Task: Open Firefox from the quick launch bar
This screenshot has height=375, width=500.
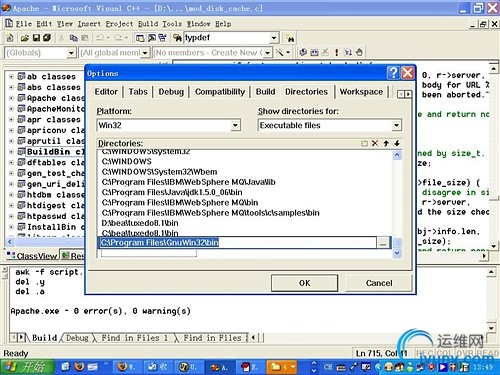Action: (79, 367)
